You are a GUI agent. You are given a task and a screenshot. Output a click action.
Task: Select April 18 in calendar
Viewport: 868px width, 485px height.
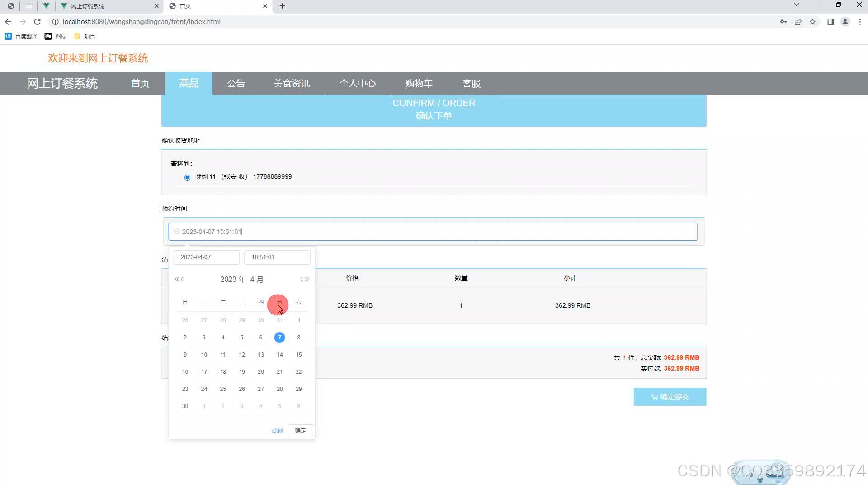223,372
